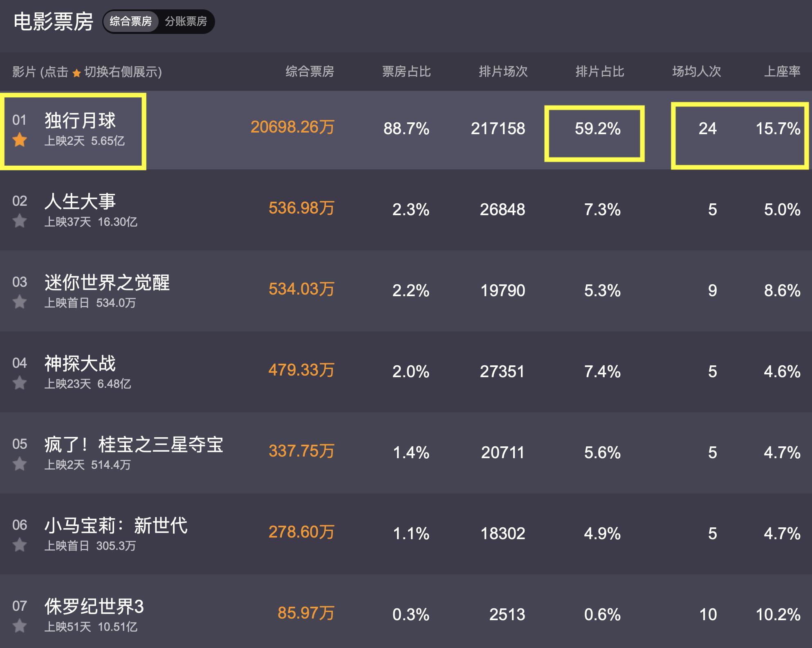The image size is (812, 648).
Task: Click the orange star beside 独行月球
Action: [20, 140]
